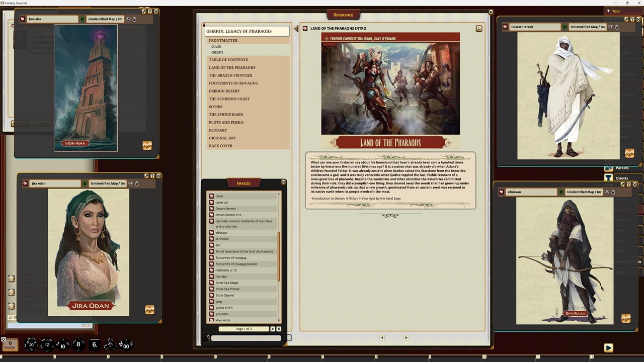This screenshot has width=644, height=362.
Task: Collapse the FRONTMATTER section in Osirion contents
Action: [223, 40]
